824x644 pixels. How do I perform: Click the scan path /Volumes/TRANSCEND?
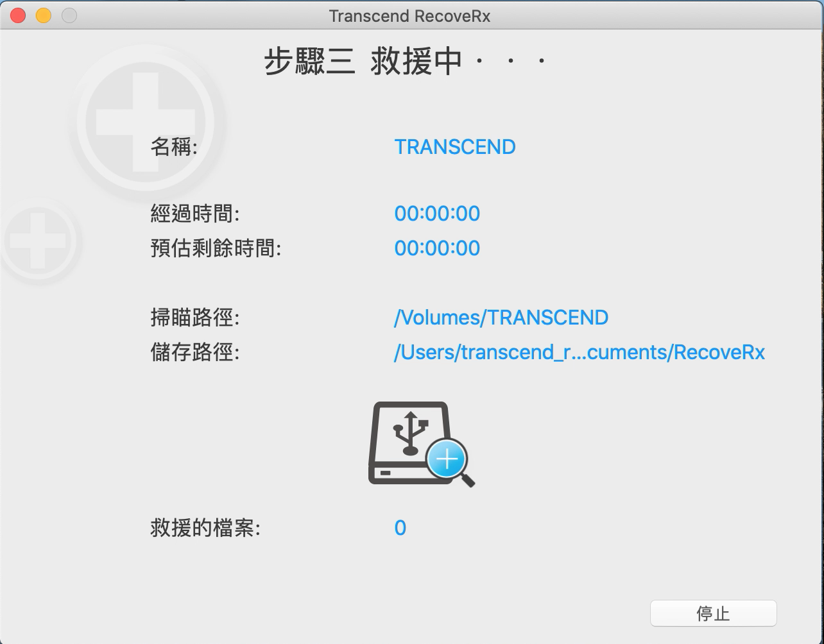501,318
